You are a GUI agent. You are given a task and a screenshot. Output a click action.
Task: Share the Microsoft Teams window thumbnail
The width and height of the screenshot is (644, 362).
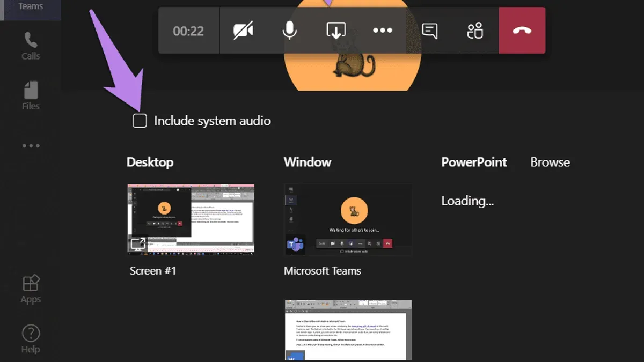coord(348,219)
